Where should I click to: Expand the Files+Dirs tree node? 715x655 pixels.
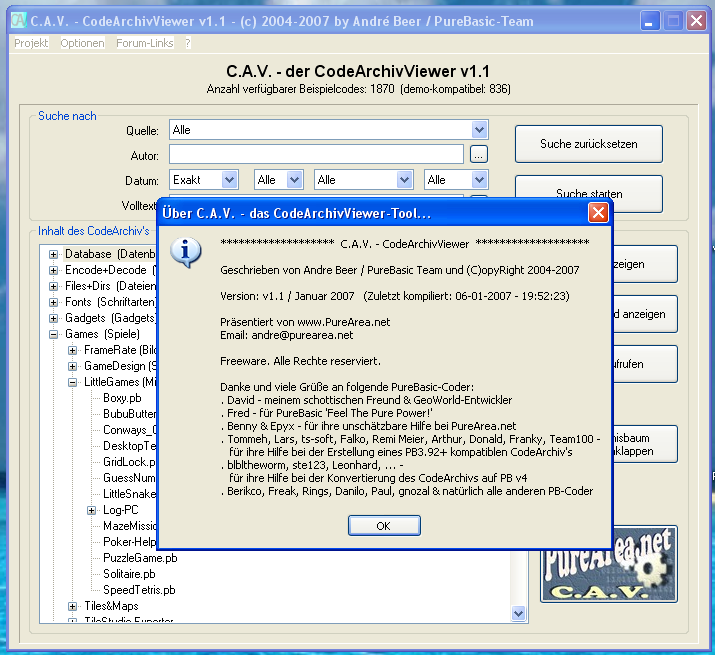(x=53, y=286)
